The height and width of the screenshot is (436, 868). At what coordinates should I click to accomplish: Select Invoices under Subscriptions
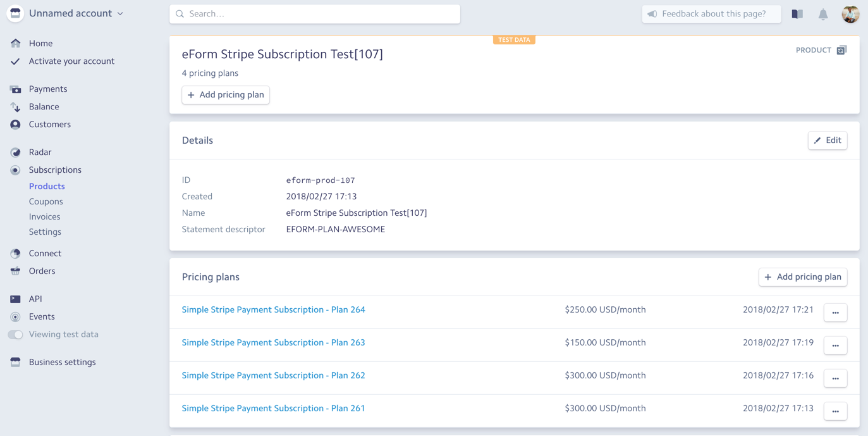tap(44, 217)
